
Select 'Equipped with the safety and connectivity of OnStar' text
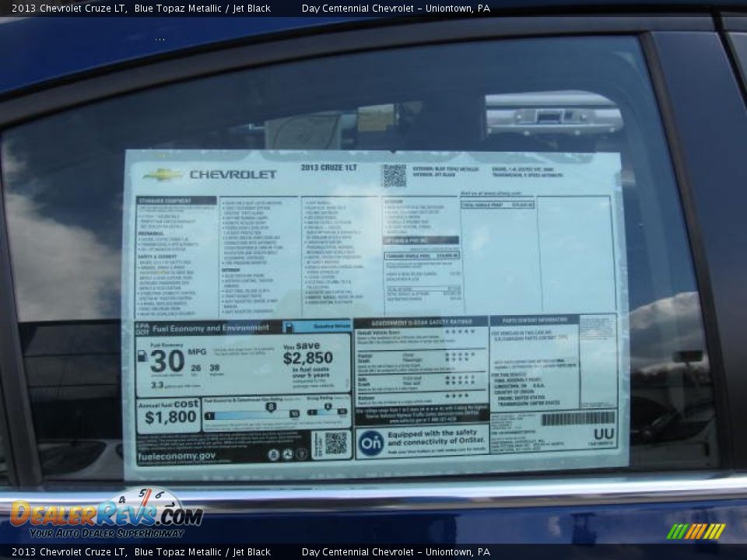436,437
